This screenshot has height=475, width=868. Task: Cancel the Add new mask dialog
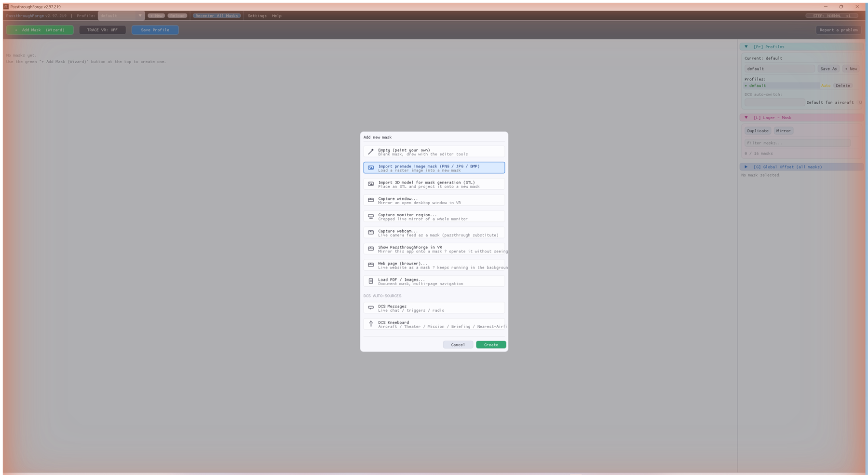tap(458, 345)
